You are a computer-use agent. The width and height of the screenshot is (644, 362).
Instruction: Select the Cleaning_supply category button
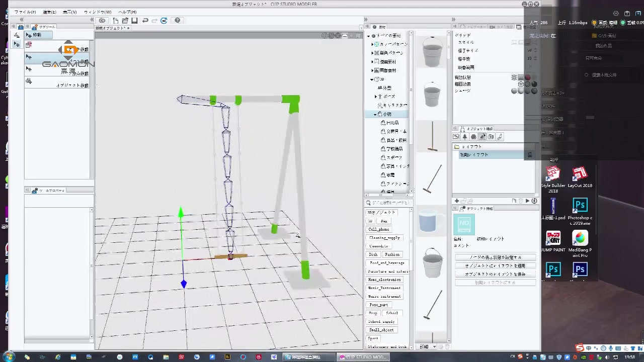[385, 237]
